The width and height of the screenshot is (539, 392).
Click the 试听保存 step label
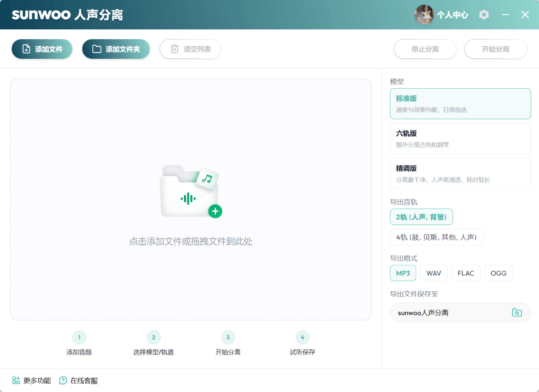[x=303, y=352]
